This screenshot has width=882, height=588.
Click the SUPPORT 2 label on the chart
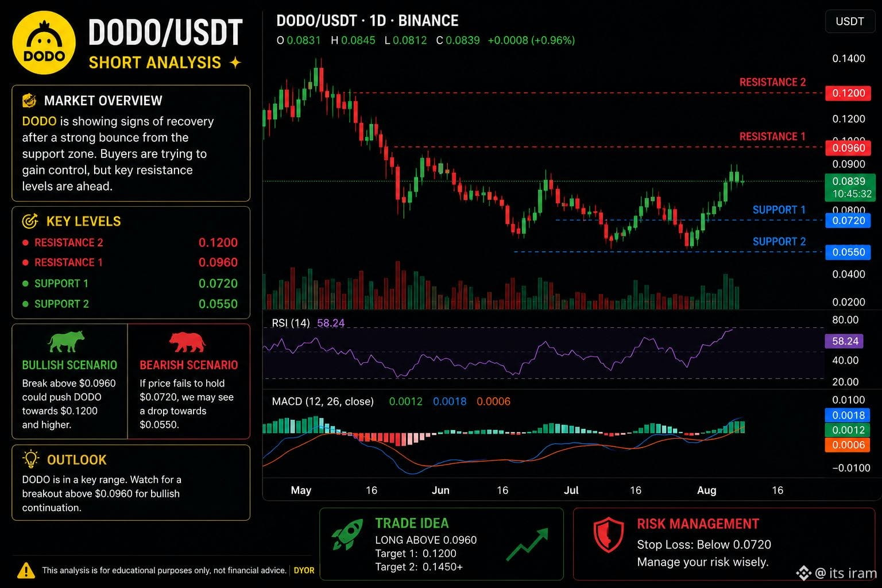point(779,242)
